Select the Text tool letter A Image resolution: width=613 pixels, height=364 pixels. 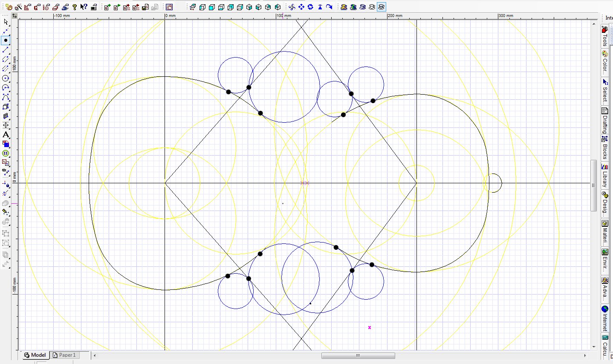coord(6,135)
